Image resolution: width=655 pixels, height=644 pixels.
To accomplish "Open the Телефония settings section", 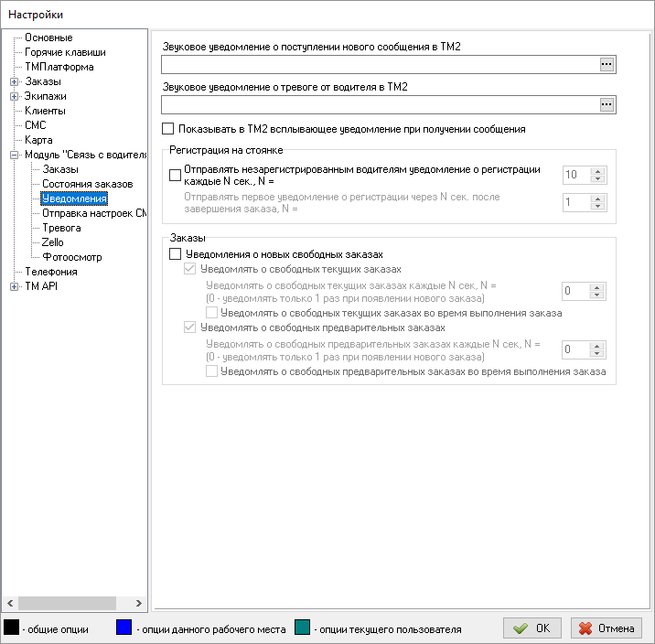I will tap(51, 272).
